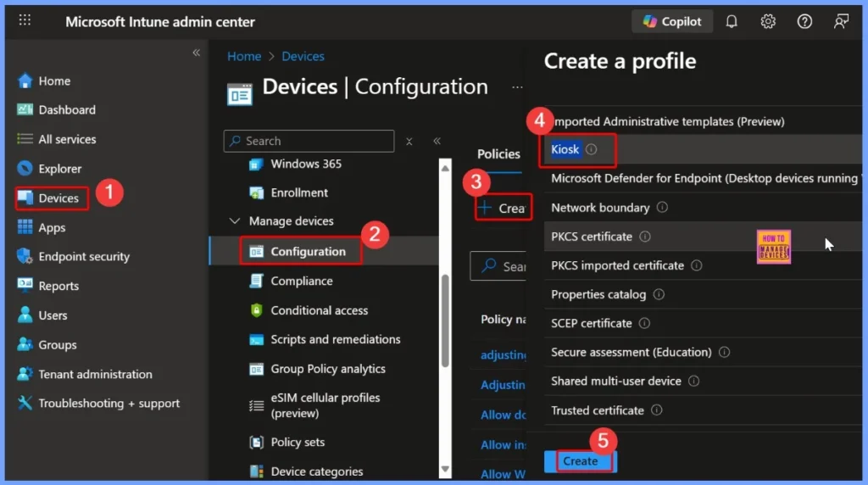Image resolution: width=868 pixels, height=485 pixels.
Task: Open the adjusting policy link
Action: tap(504, 355)
